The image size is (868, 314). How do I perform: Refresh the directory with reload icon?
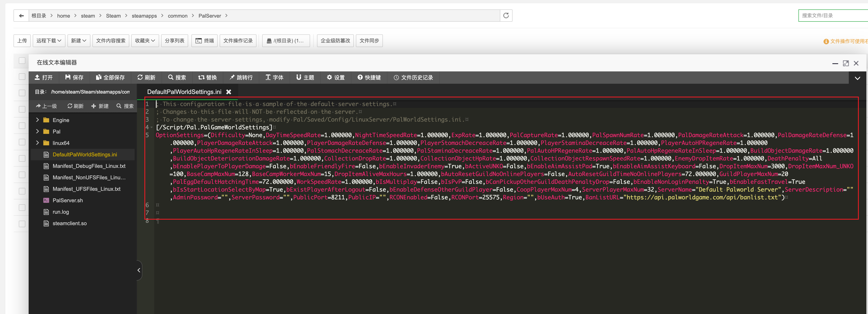click(x=506, y=16)
